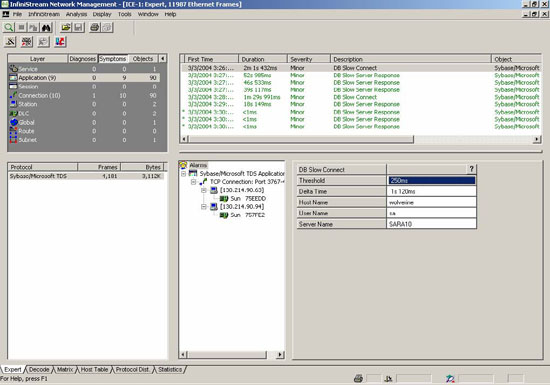This screenshot has width=550, height=385.
Task: Click the stop square toolbar icon
Action: coord(21,27)
